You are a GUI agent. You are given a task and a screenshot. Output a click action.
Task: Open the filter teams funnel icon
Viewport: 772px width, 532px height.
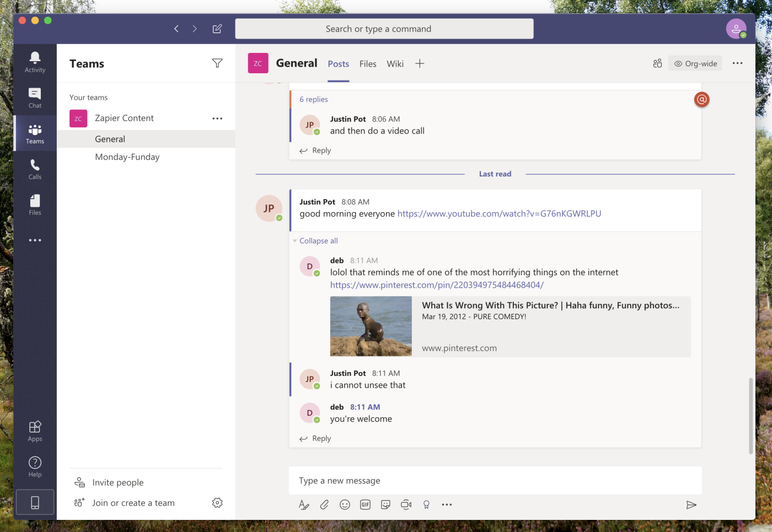[x=217, y=63]
